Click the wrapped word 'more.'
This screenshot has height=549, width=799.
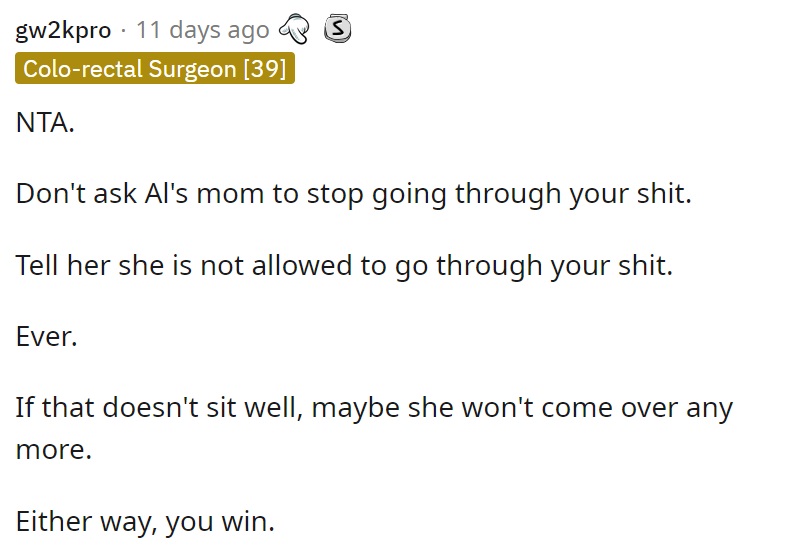pos(54,450)
